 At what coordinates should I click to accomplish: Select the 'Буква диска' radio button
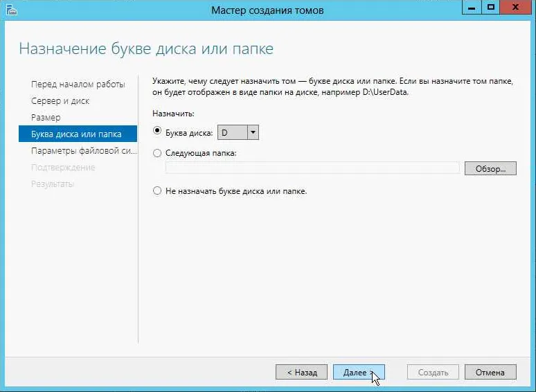tap(157, 131)
